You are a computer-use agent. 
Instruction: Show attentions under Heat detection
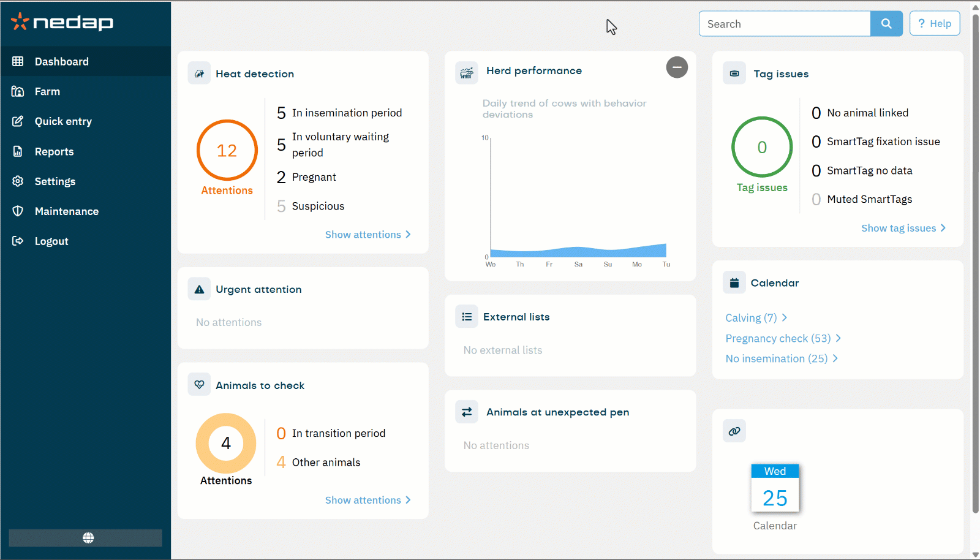point(368,235)
